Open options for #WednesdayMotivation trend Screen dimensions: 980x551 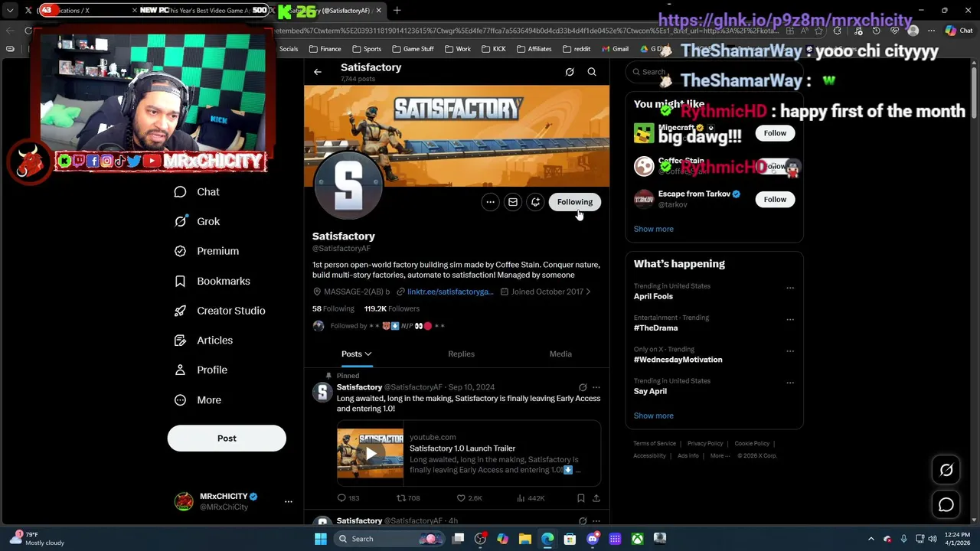[x=790, y=351]
